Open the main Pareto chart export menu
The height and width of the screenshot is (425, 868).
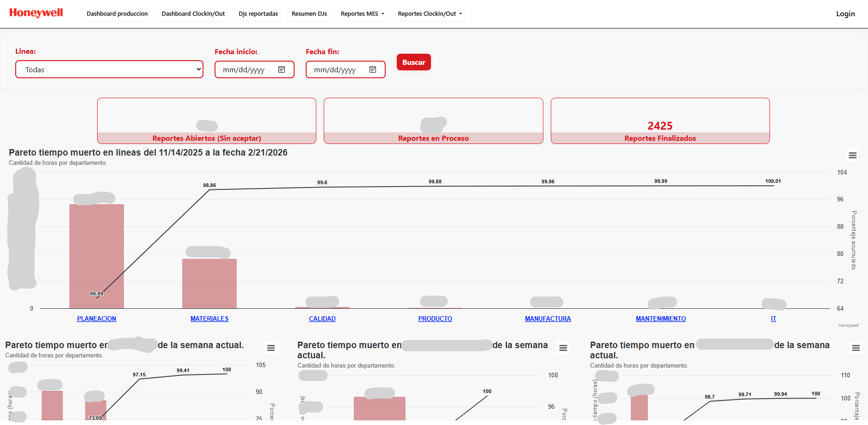click(853, 156)
